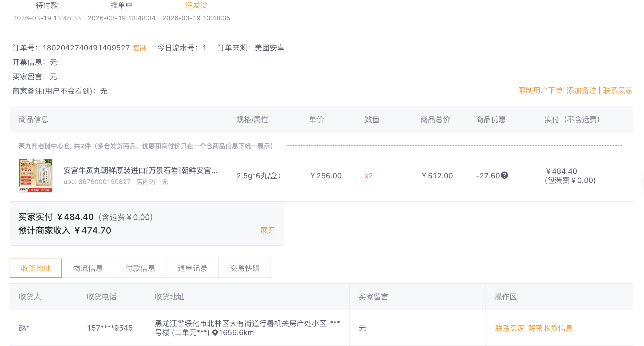The height and width of the screenshot is (346, 644).
Task: Click the 推单中 status step
Action: click(x=122, y=5)
